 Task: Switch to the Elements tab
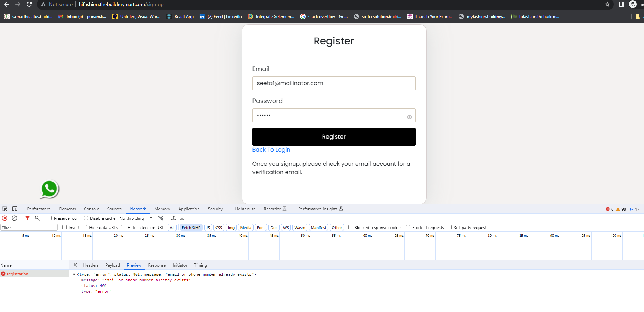pos(67,209)
